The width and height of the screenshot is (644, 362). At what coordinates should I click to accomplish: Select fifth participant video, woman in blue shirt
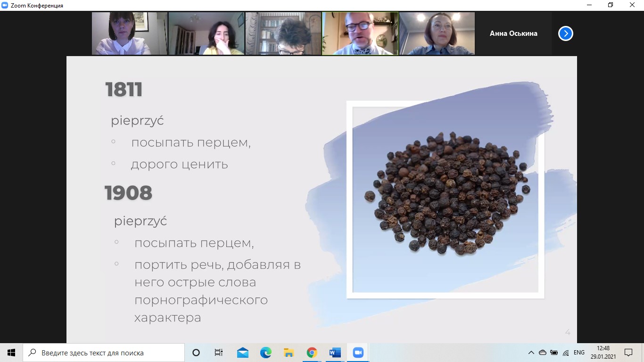(x=437, y=33)
